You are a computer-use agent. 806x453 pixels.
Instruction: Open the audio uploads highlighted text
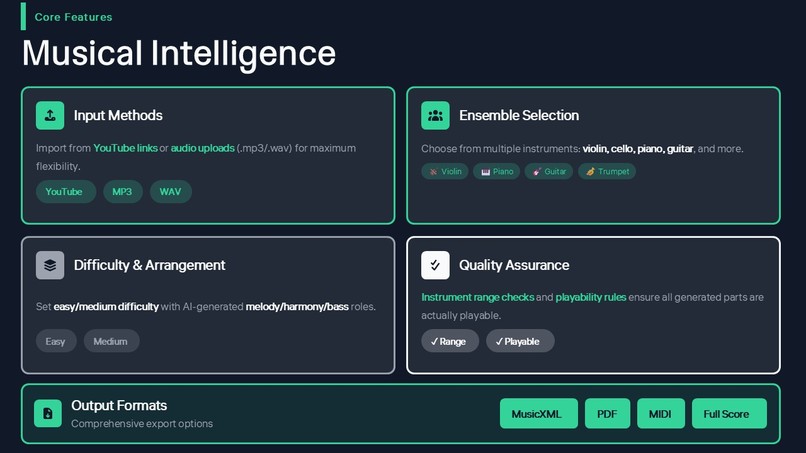203,148
